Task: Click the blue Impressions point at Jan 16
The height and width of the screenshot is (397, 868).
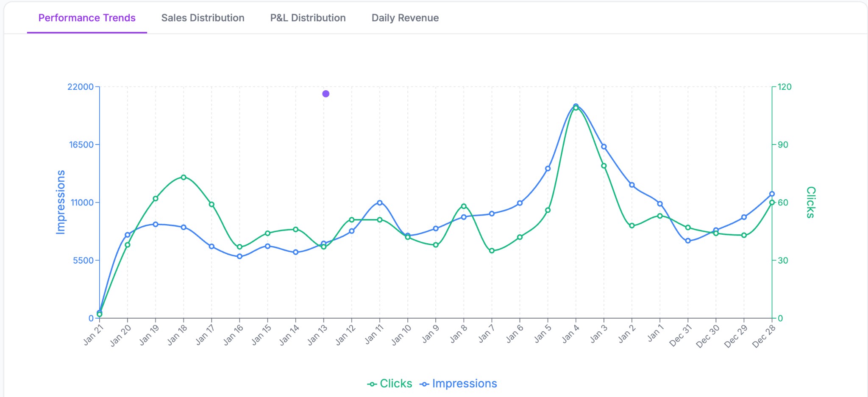Action: pyautogui.click(x=239, y=256)
